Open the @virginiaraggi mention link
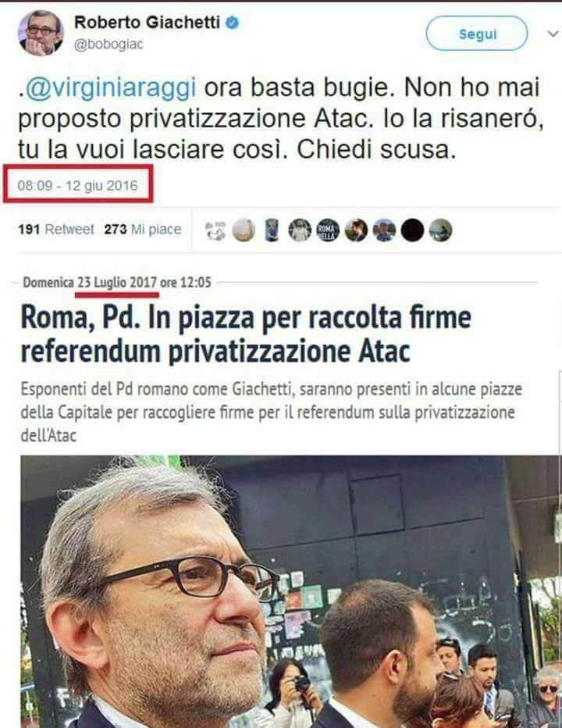Image resolution: width=562 pixels, height=728 pixels. [111, 88]
